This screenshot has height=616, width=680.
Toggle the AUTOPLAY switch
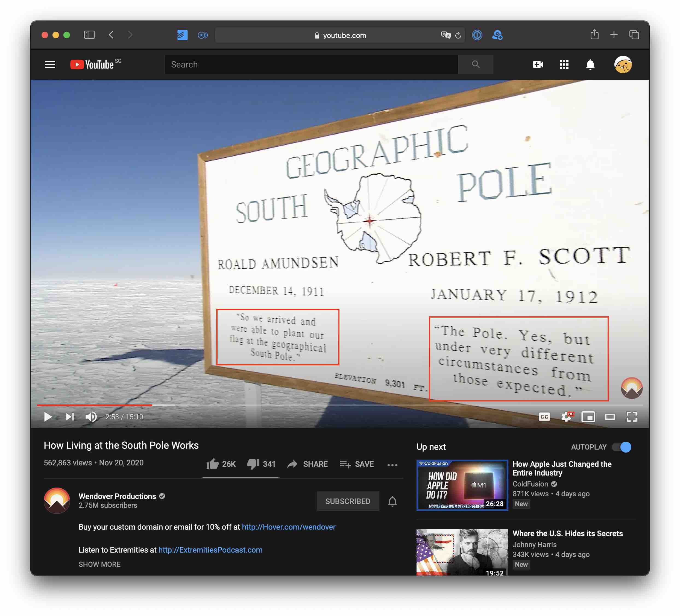click(x=622, y=447)
